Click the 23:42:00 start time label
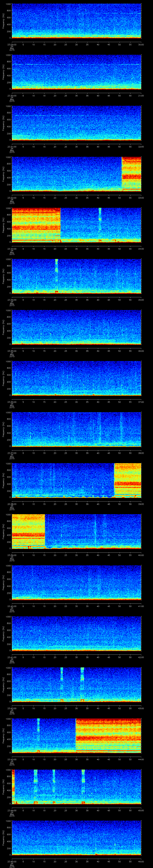The width and height of the screenshot is (153, 868). 12,708
